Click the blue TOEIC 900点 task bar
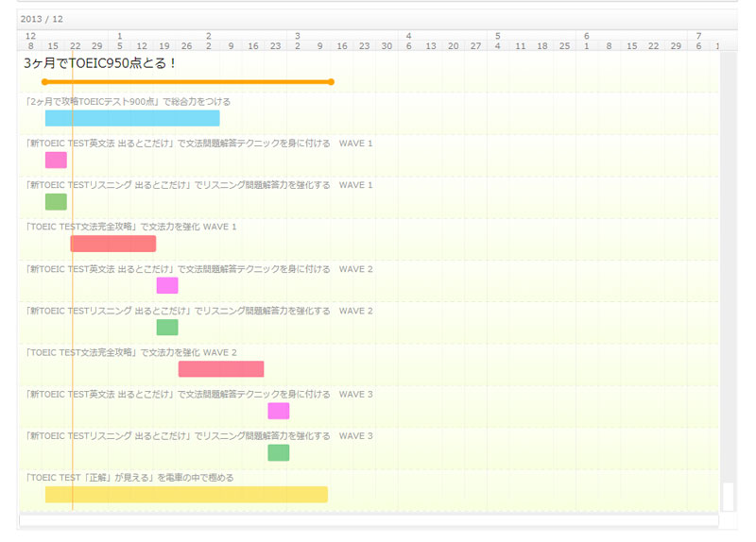 pyautogui.click(x=132, y=118)
